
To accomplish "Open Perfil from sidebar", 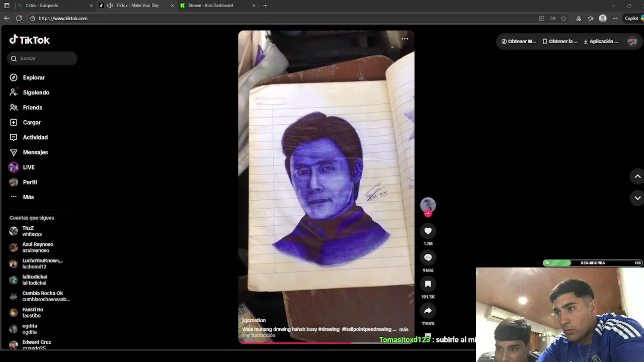I will [23, 182].
